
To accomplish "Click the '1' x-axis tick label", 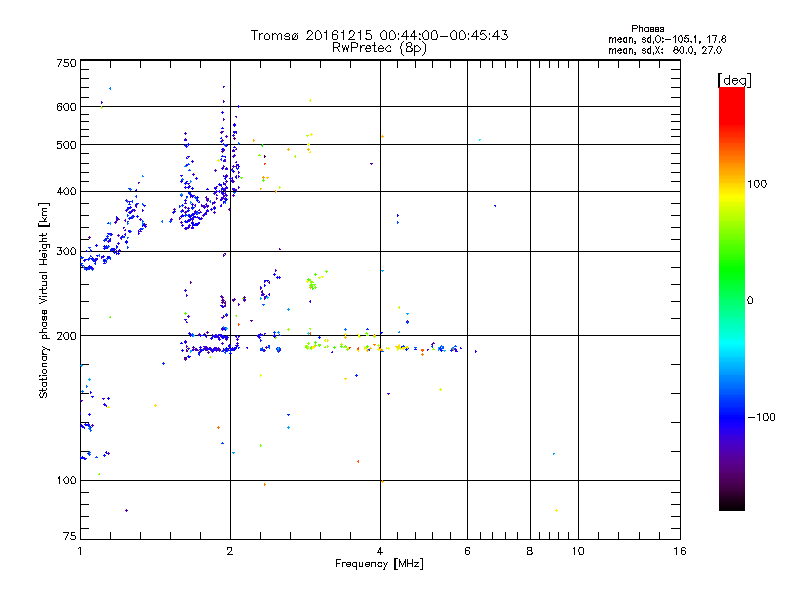I will (x=80, y=551).
